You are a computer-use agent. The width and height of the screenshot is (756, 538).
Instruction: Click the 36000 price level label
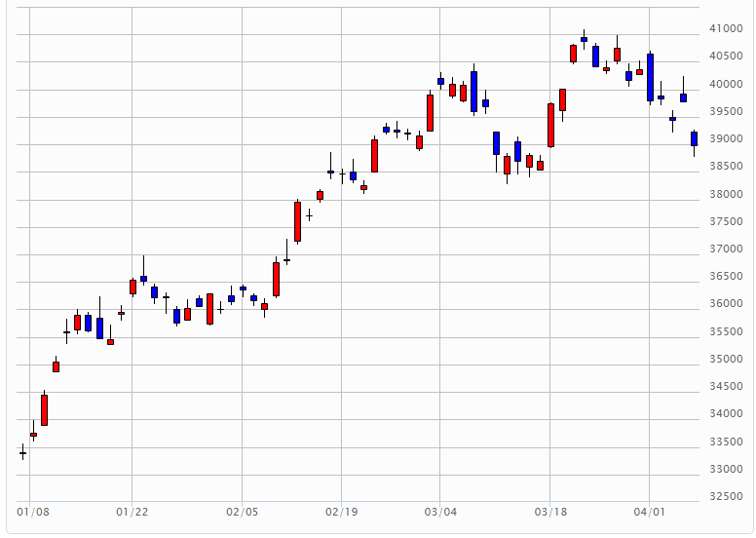click(726, 304)
